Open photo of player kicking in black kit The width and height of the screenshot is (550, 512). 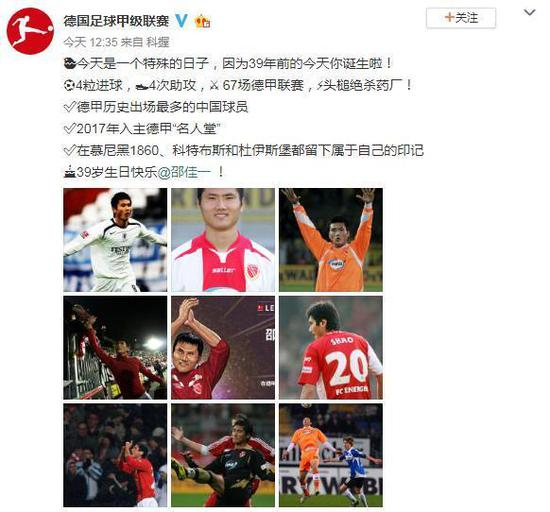(x=223, y=455)
